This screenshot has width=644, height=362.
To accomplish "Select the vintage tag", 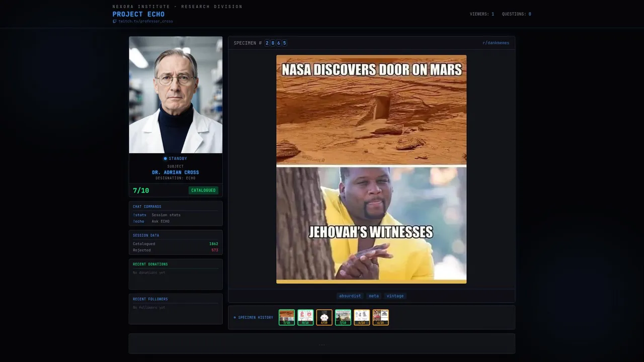I will pyautogui.click(x=395, y=296).
